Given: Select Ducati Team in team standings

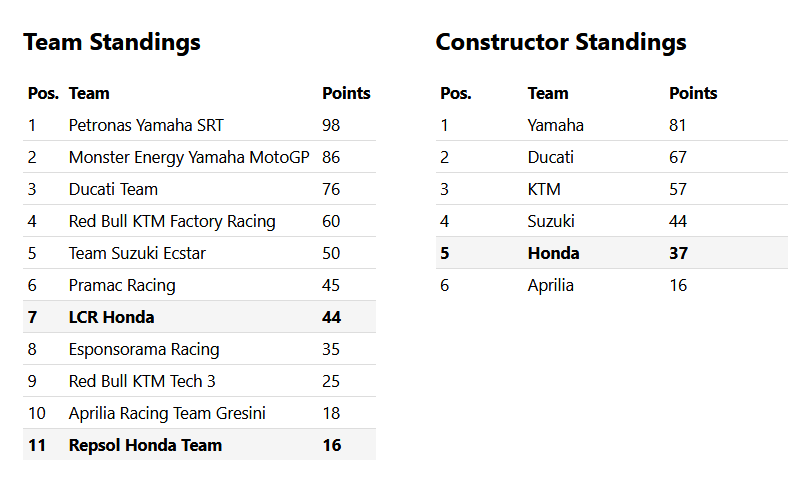Looking at the screenshot, I should pos(113,189).
